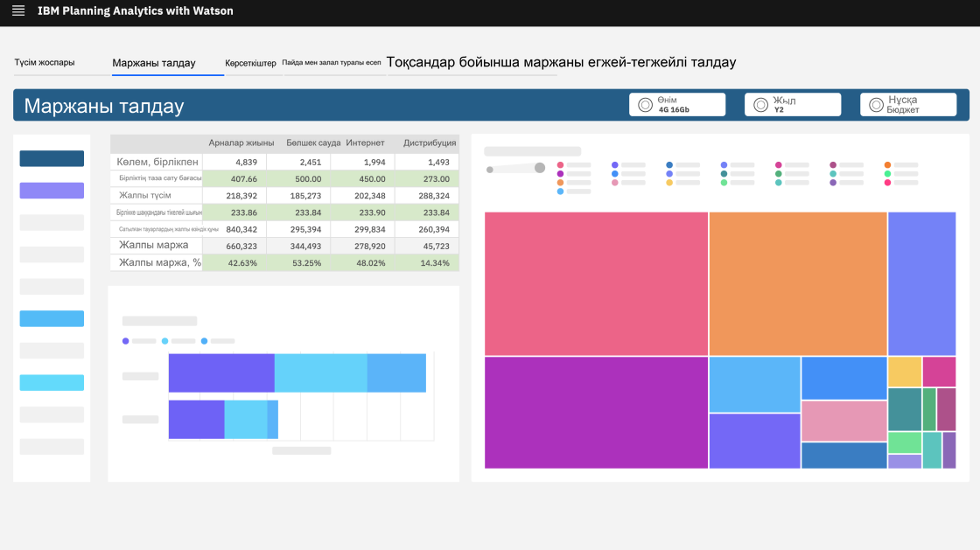Click the circle icon in Нұсқа selector
This screenshot has width=980, height=550.
point(876,105)
